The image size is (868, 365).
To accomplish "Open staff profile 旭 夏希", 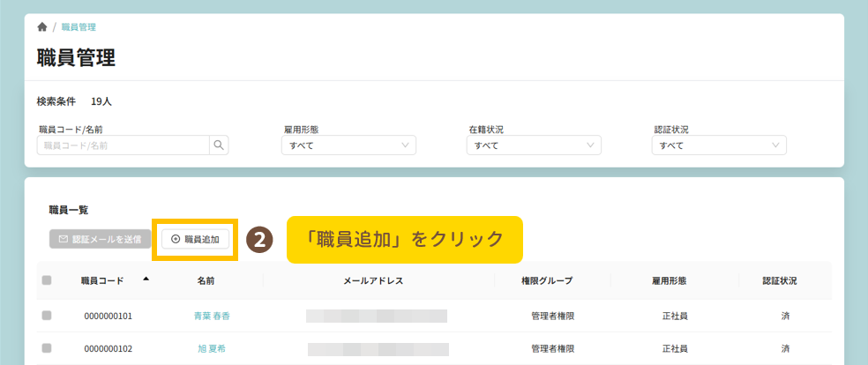I will pyautogui.click(x=212, y=349).
